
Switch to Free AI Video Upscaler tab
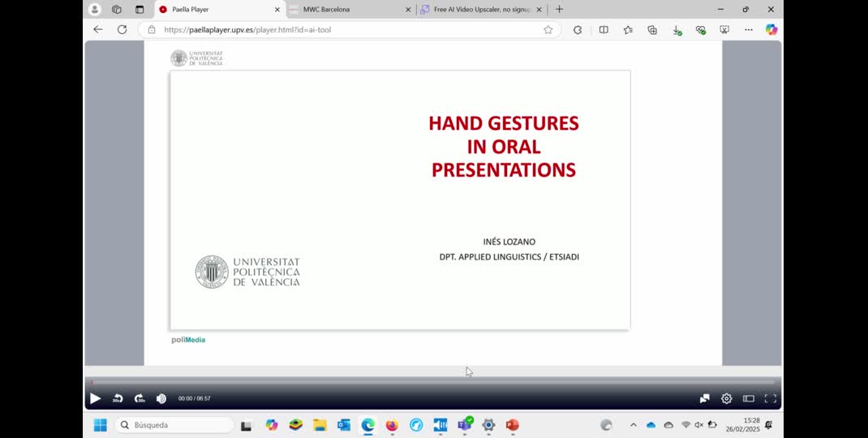(x=479, y=10)
